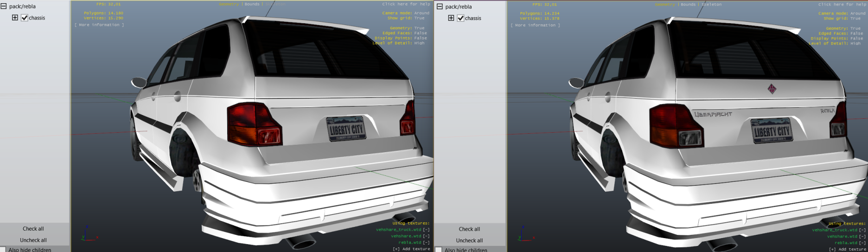868x252 pixels.
Task: Uncheck chassis checkbox in left panel
Action: tap(25, 18)
